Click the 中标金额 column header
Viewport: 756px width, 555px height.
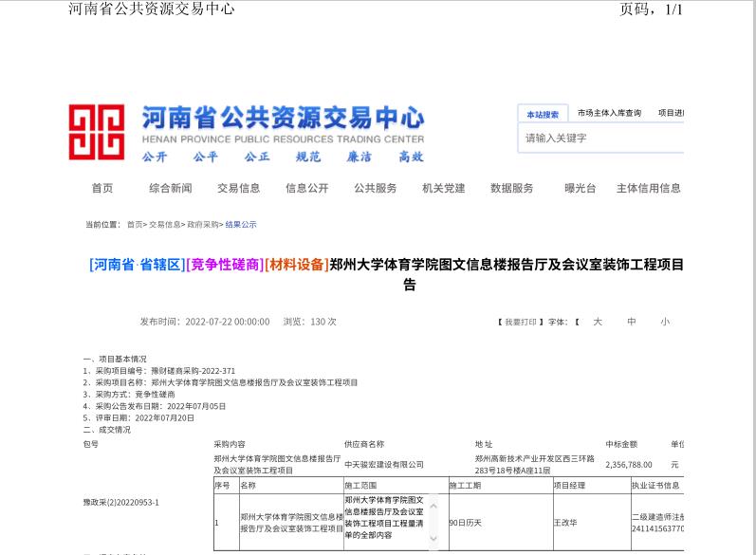tap(621, 444)
